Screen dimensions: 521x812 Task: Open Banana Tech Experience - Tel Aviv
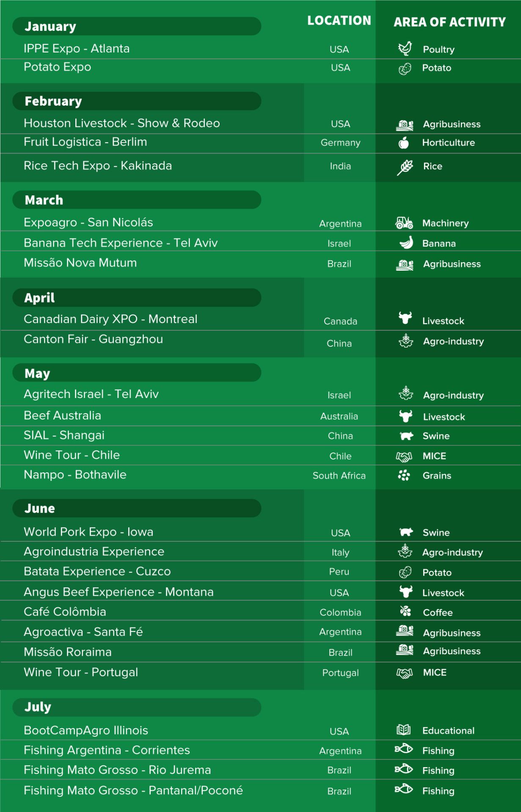[x=121, y=243]
